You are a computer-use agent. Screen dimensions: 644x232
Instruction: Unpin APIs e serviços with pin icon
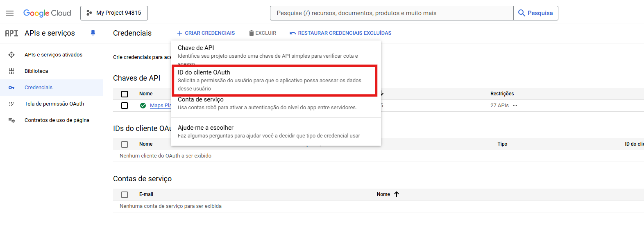[x=93, y=33]
